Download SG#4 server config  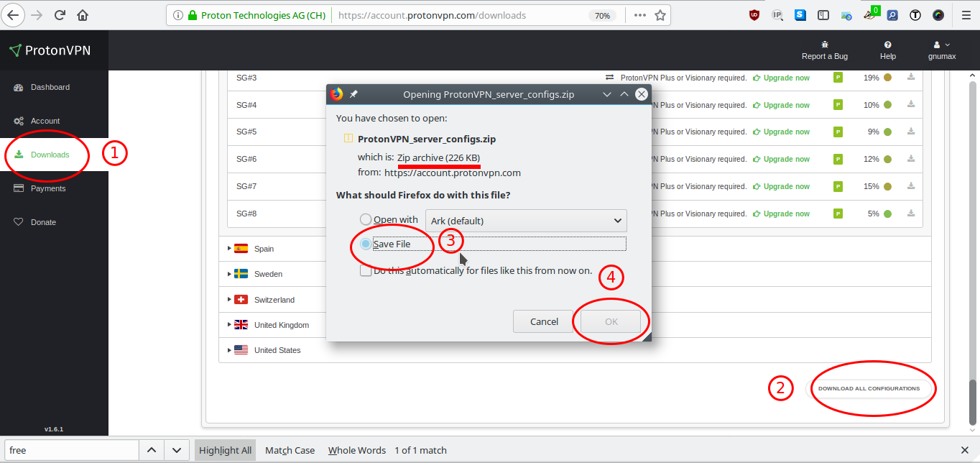(x=911, y=104)
